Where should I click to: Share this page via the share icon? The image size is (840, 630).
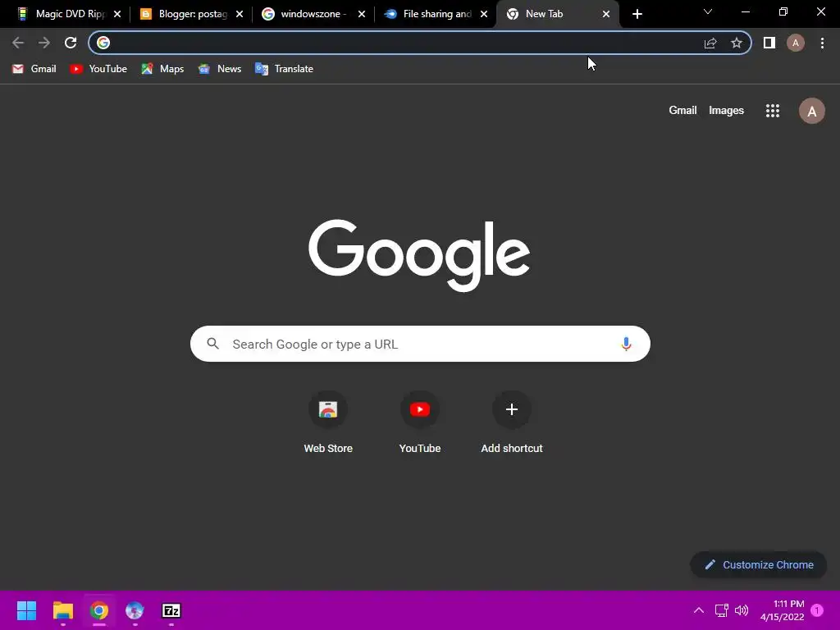pyautogui.click(x=710, y=43)
